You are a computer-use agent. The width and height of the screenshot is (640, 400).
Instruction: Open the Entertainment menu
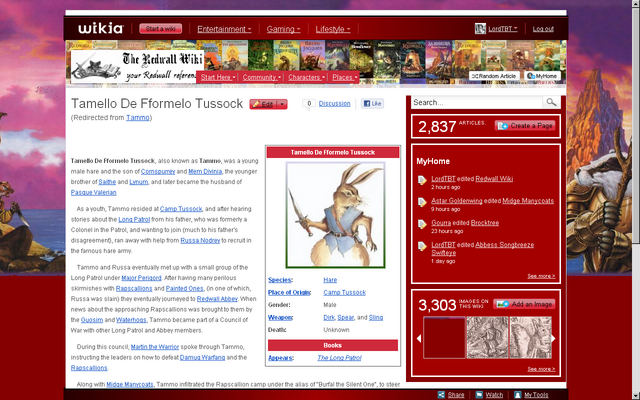(x=224, y=29)
